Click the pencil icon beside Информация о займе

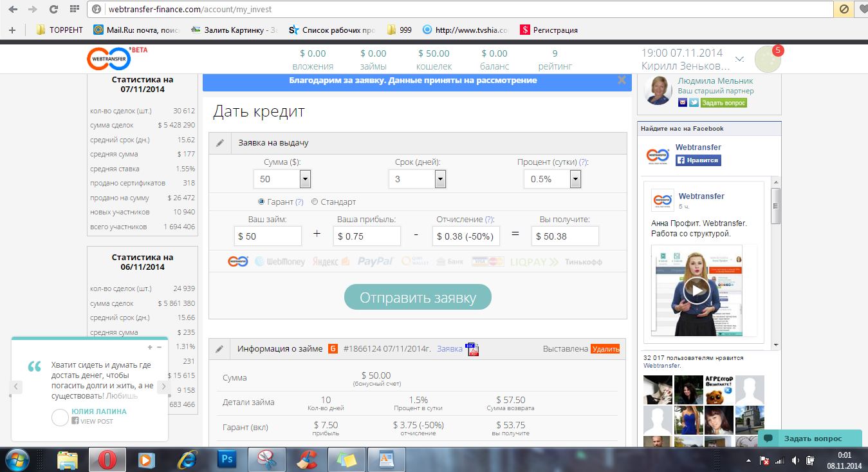pyautogui.click(x=220, y=349)
